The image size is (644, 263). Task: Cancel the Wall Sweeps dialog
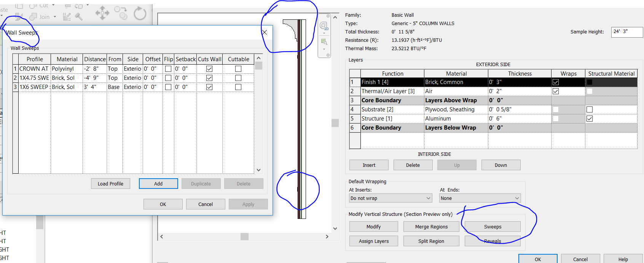[206, 204]
